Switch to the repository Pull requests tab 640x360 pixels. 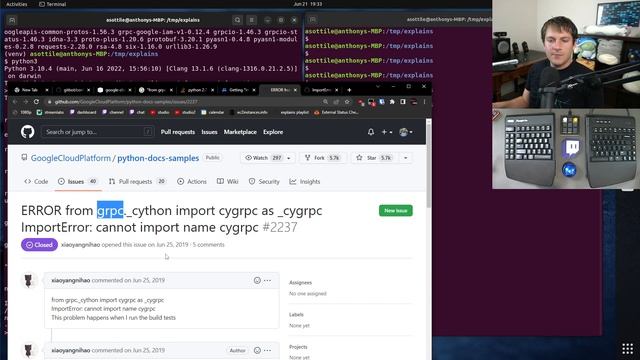[x=137, y=182]
